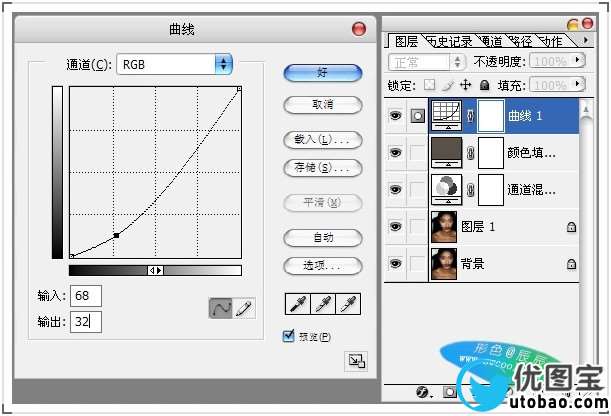Click the 通道混 channel mixer layer thumbnail
The width and height of the screenshot is (611, 416).
[447, 190]
